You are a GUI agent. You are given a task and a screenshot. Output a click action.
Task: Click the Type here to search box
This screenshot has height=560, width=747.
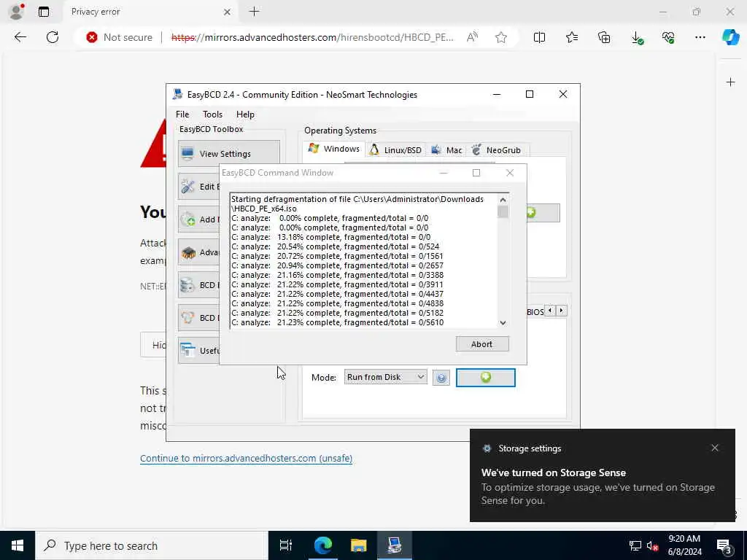(x=152, y=545)
